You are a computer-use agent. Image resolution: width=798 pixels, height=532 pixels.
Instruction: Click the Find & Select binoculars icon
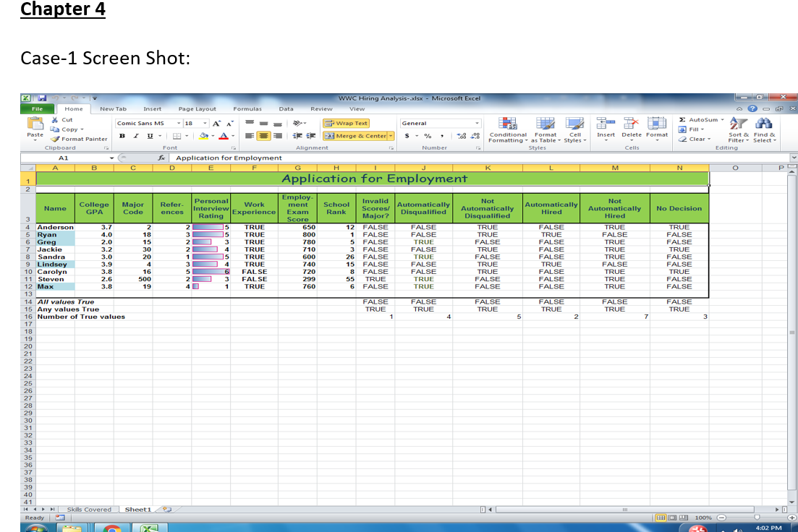[x=764, y=124]
